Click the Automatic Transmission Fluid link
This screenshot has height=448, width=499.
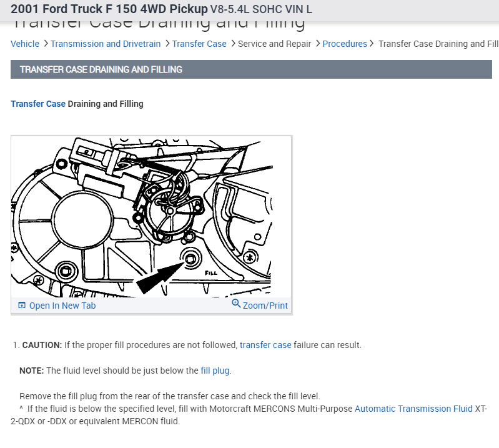tap(413, 409)
